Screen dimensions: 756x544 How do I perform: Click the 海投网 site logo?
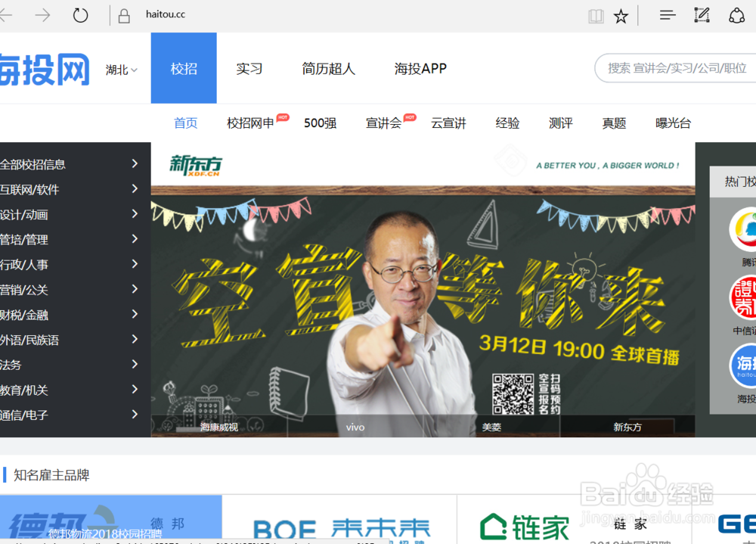click(45, 70)
